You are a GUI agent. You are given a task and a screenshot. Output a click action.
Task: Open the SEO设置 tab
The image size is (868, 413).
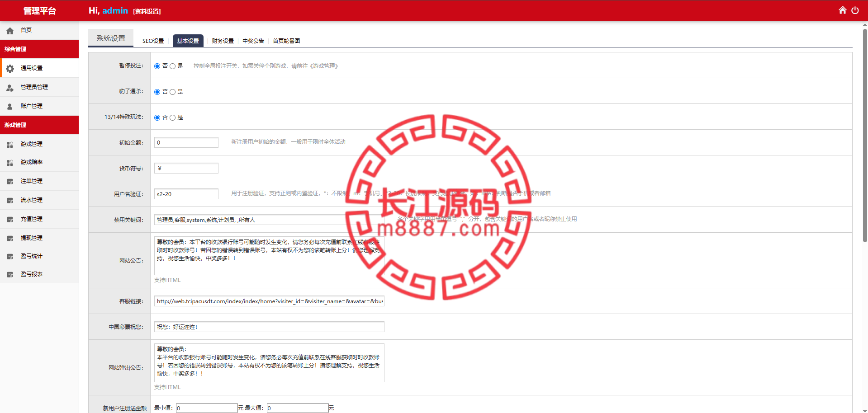[x=153, y=41]
